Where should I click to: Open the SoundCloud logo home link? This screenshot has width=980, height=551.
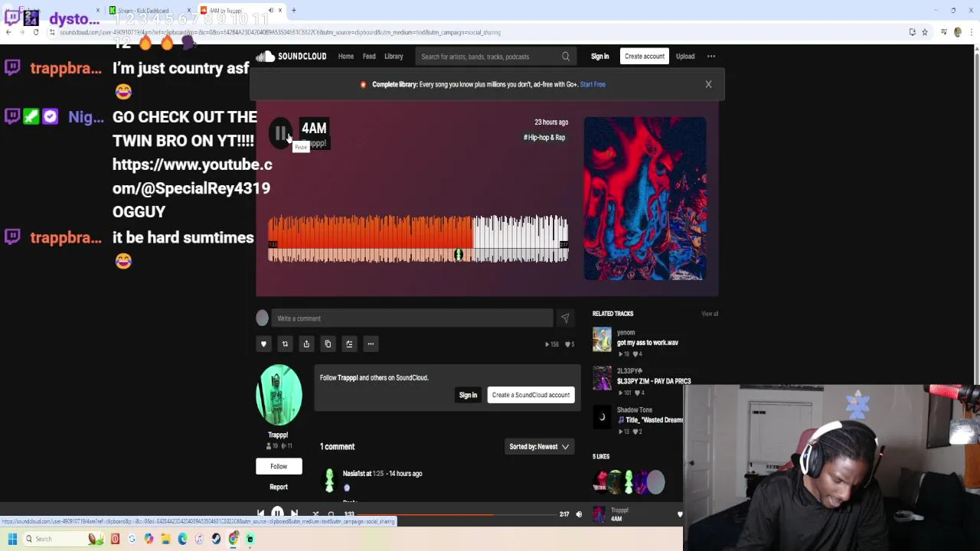(x=291, y=57)
